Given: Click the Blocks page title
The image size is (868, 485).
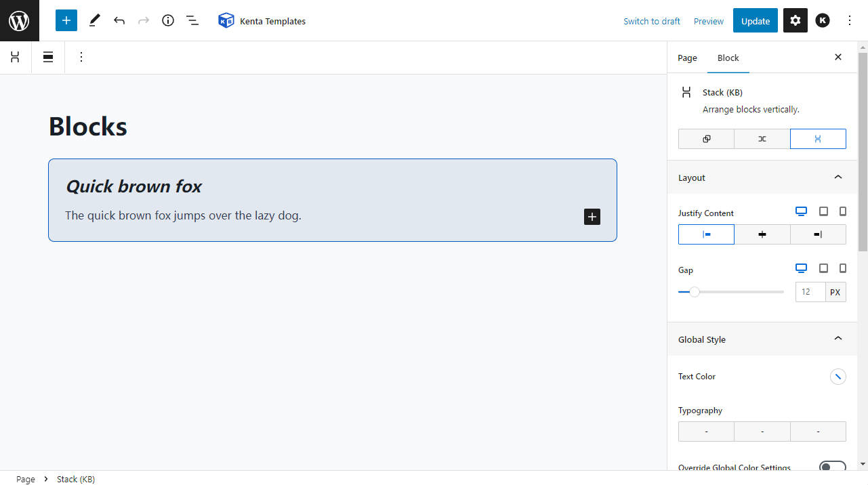Looking at the screenshot, I should (x=88, y=127).
